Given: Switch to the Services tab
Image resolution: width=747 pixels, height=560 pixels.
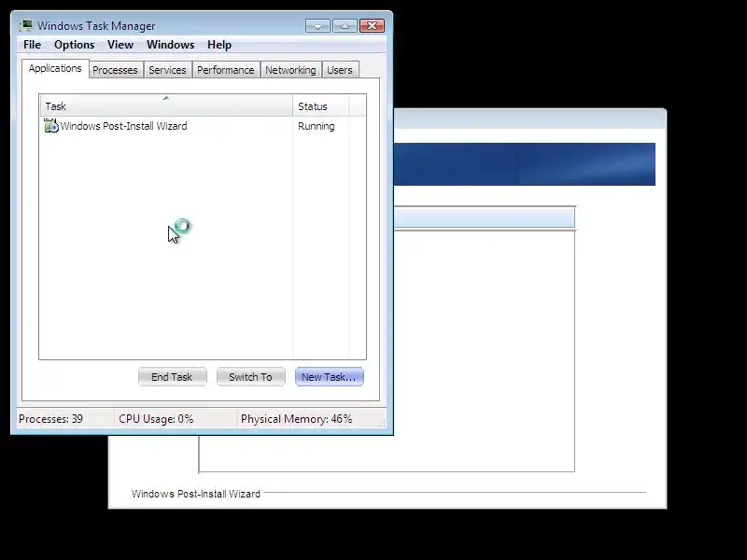Looking at the screenshot, I should point(167,70).
